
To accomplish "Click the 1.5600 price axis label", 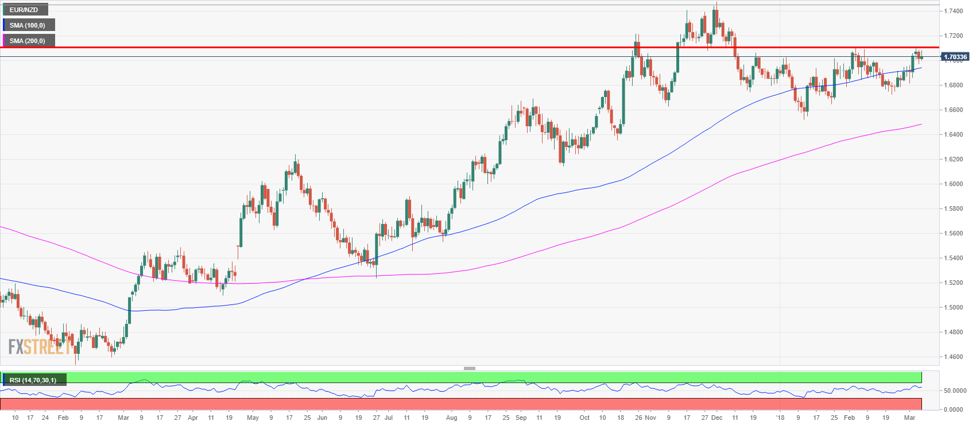I will (955, 233).
